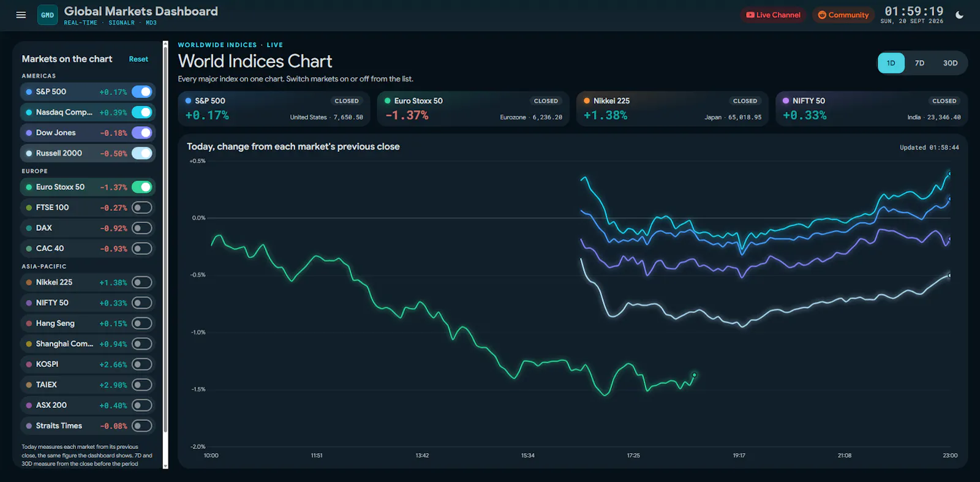Enable the Hang Seng toggle
The image size is (980, 482).
pyautogui.click(x=142, y=323)
